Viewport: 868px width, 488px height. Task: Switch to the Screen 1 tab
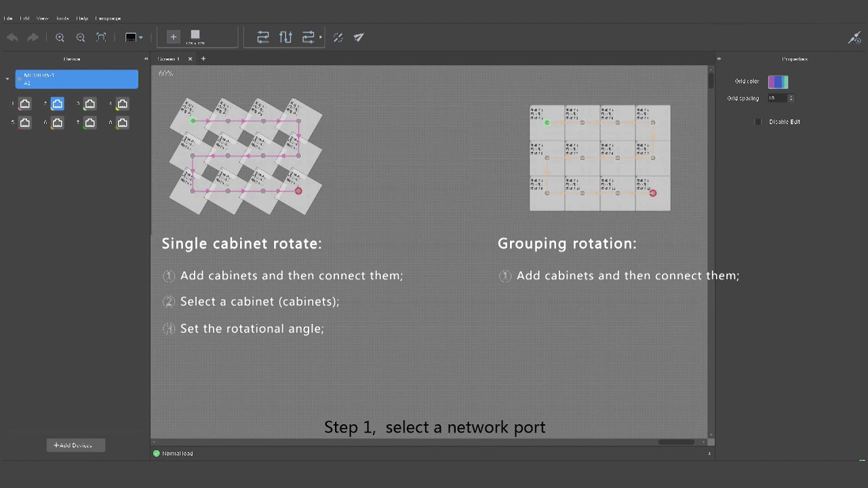169,59
